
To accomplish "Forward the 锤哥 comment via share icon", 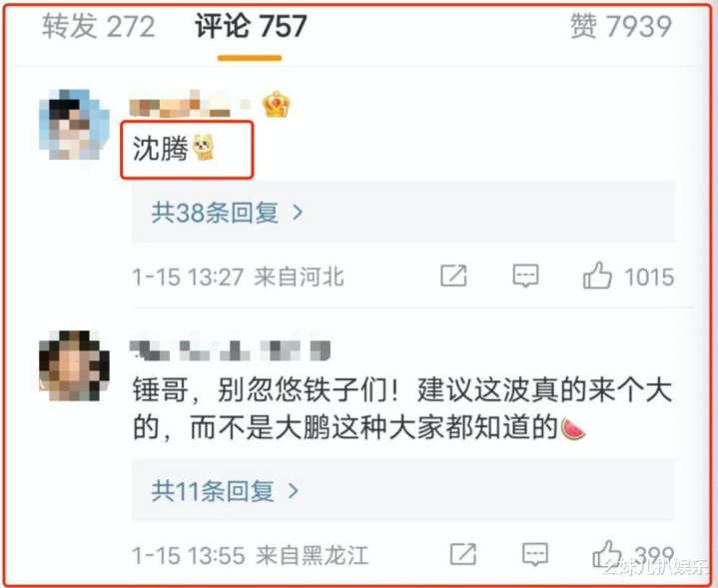I will point(463,554).
